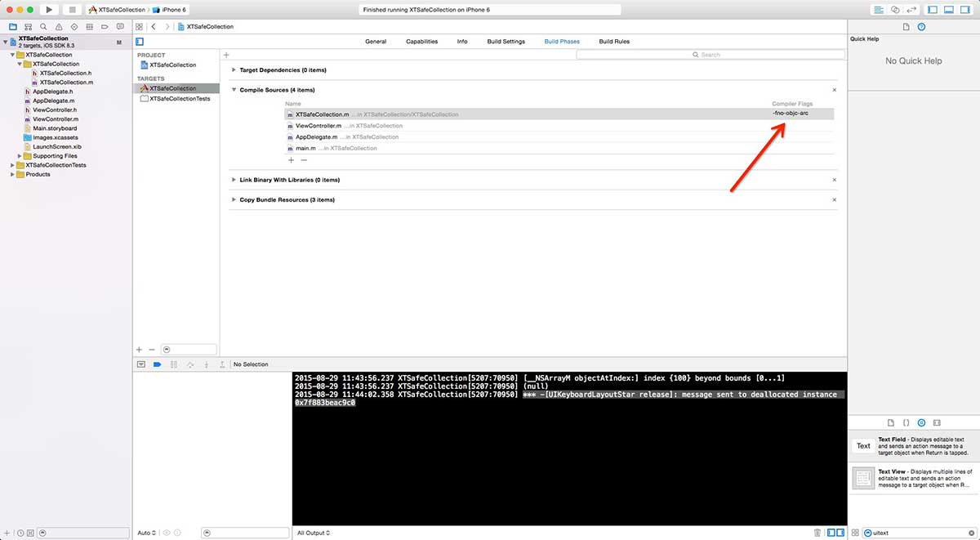Expand the Link Binary With Libraries section

coord(234,180)
